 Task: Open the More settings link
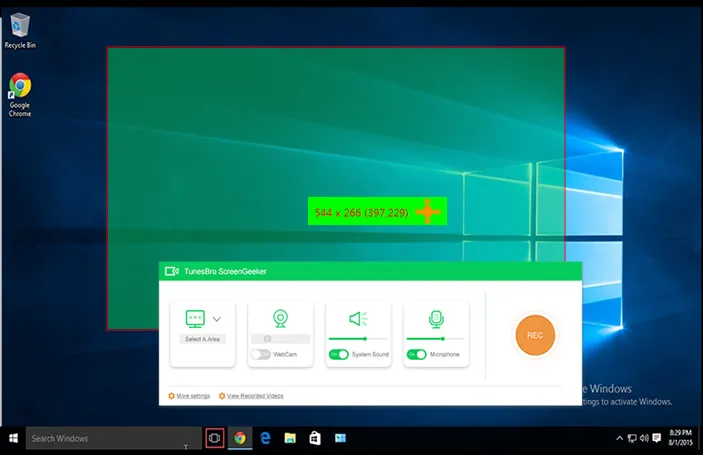point(189,396)
